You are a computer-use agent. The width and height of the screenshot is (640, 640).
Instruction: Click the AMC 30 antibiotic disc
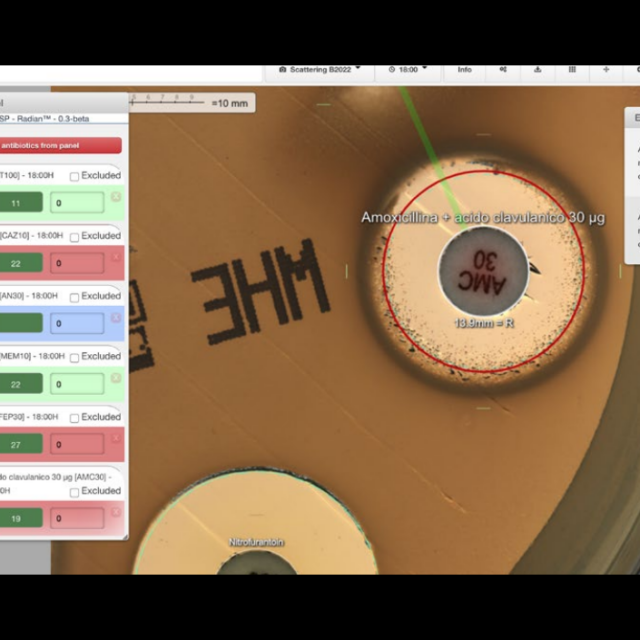(x=484, y=271)
